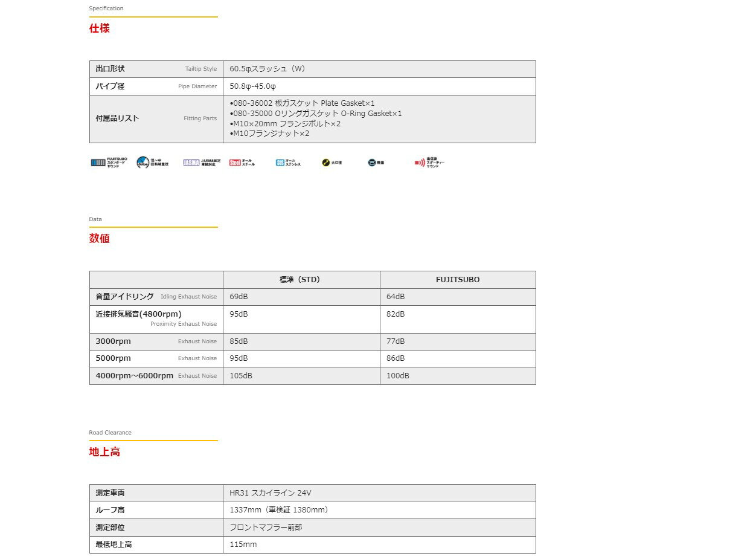Click the パイプ径 Pipe Diameter label

pos(156,86)
